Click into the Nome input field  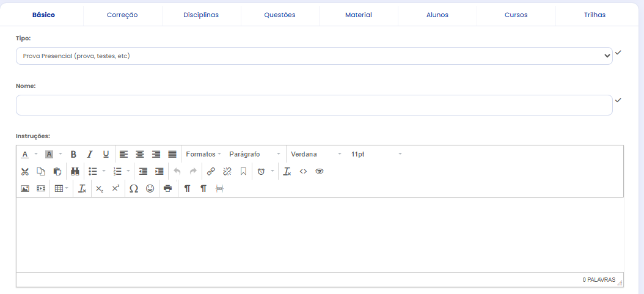(313, 105)
